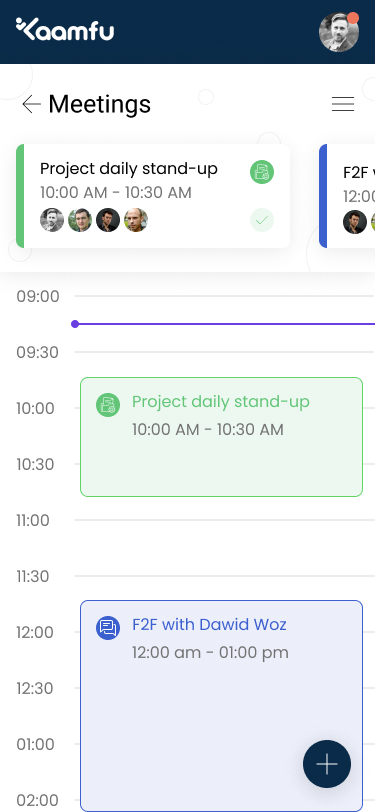This screenshot has height=812, width=375.
Task: Click the green icon in calendar stand-up event
Action: click(x=108, y=404)
